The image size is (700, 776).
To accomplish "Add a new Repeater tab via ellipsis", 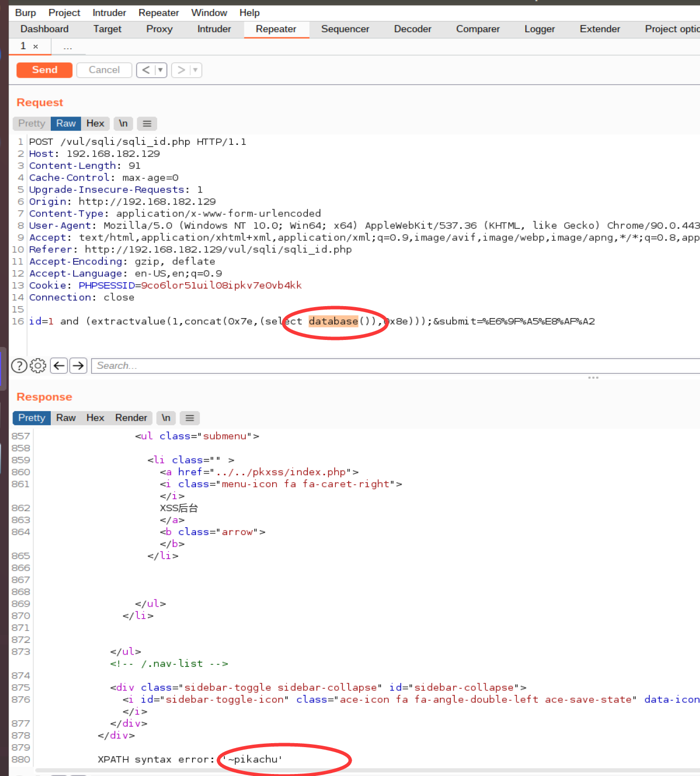I will (68, 47).
